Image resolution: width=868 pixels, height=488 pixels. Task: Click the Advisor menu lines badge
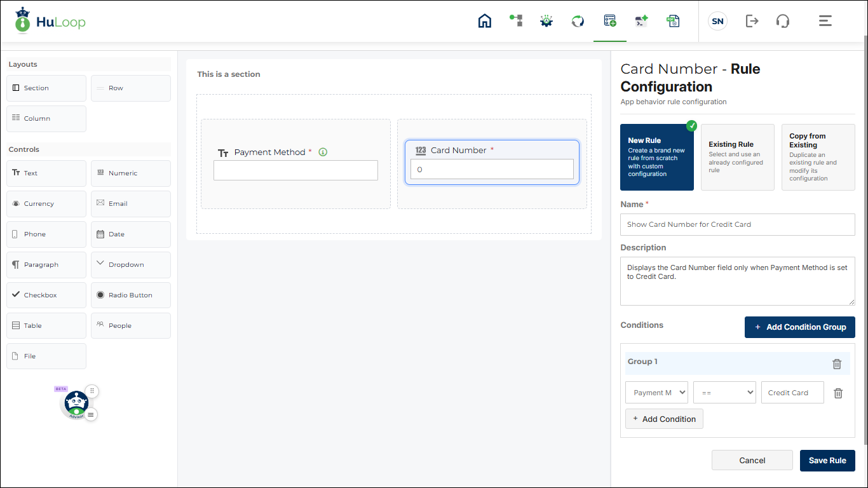tap(91, 414)
